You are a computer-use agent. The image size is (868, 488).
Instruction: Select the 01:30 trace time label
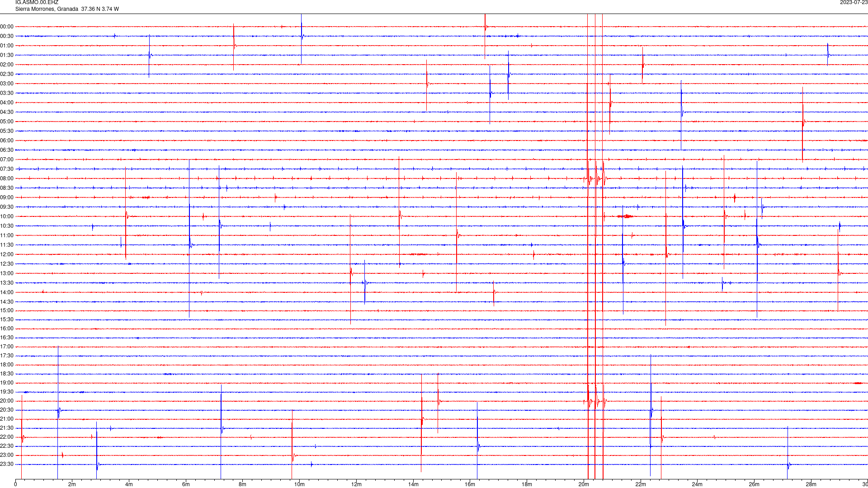(x=7, y=55)
